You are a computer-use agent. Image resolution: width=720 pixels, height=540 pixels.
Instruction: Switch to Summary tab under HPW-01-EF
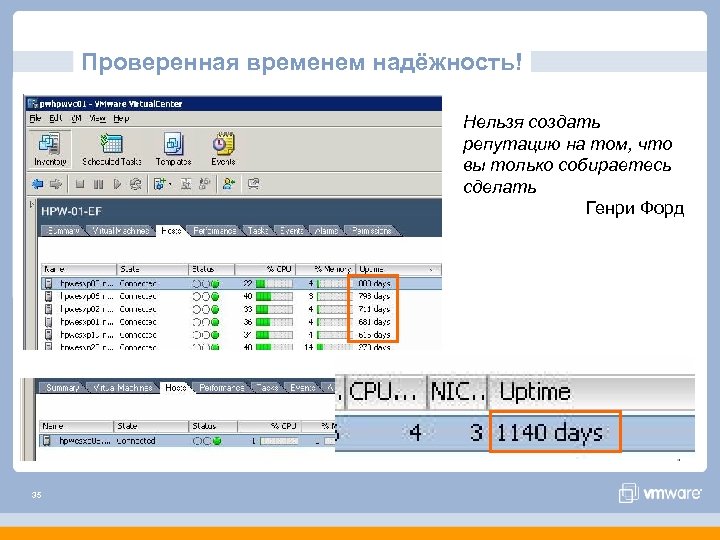tap(63, 231)
